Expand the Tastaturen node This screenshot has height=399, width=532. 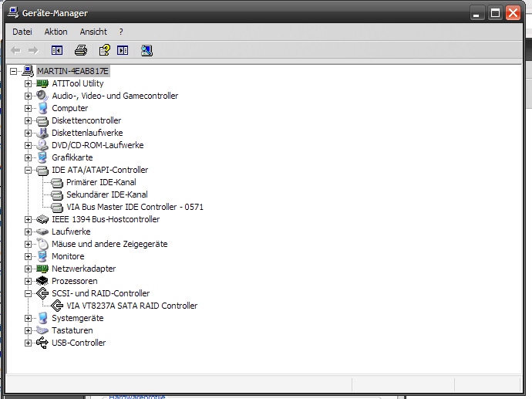[x=29, y=330]
